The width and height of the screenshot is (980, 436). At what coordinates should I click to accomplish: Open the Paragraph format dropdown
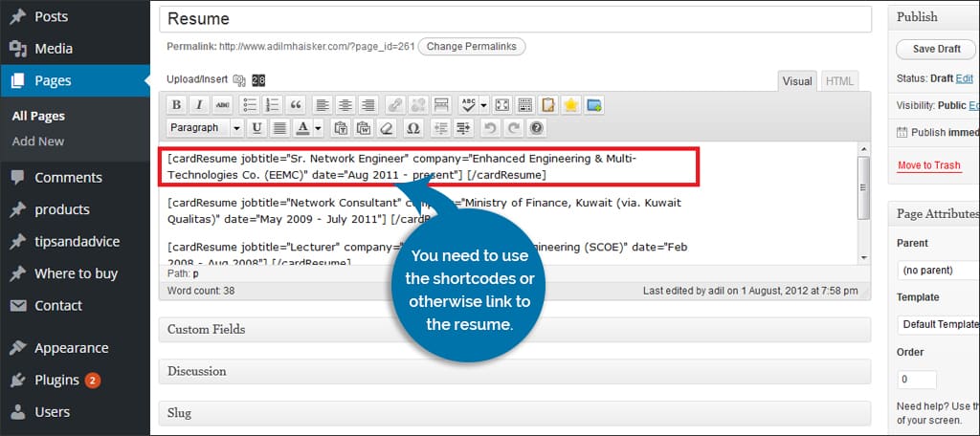205,128
